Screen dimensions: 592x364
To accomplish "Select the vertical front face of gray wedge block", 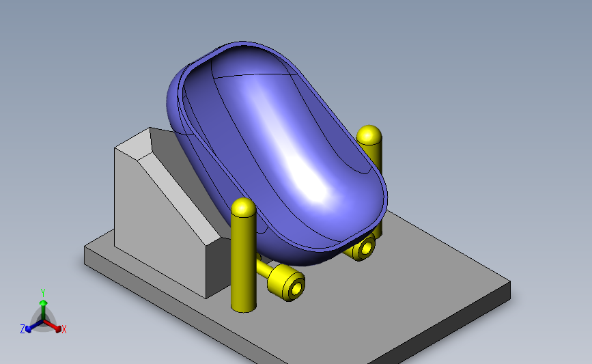I will click(x=158, y=223).
